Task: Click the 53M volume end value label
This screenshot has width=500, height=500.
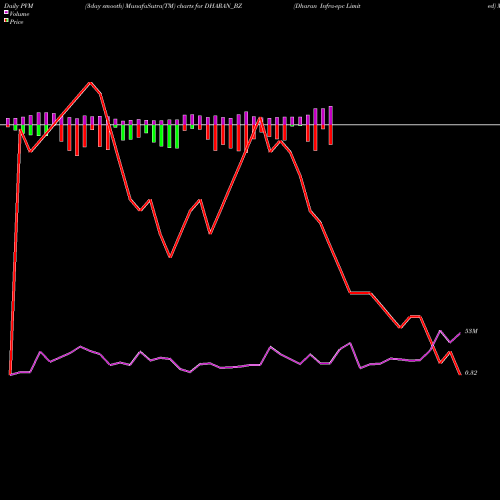Action: [471, 331]
